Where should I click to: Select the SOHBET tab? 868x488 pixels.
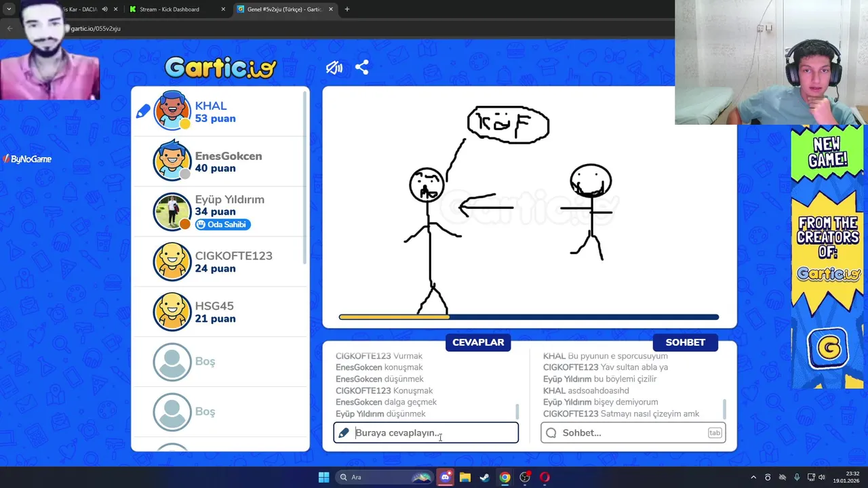(x=685, y=342)
